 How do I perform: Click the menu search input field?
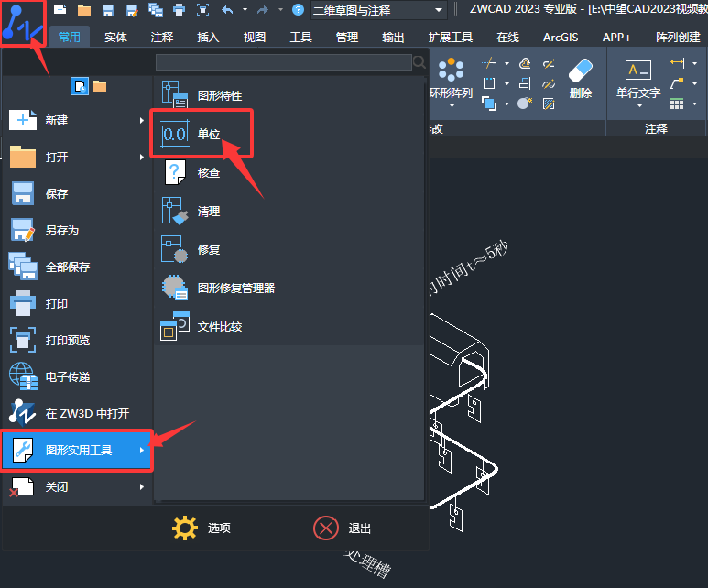(284, 62)
